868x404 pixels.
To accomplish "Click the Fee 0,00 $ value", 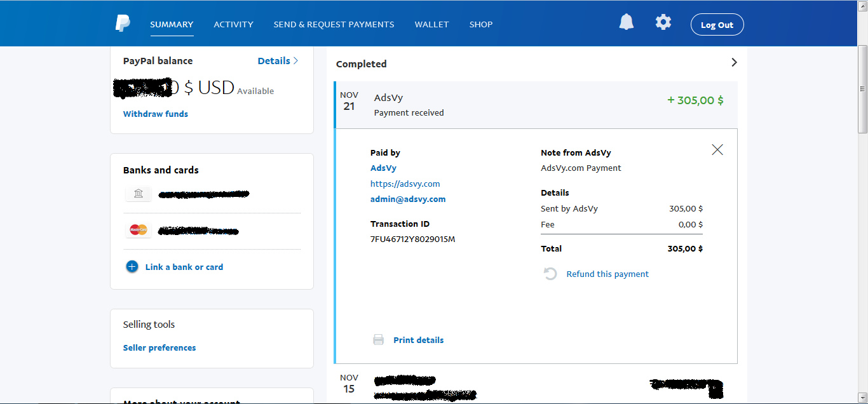I will click(x=691, y=224).
